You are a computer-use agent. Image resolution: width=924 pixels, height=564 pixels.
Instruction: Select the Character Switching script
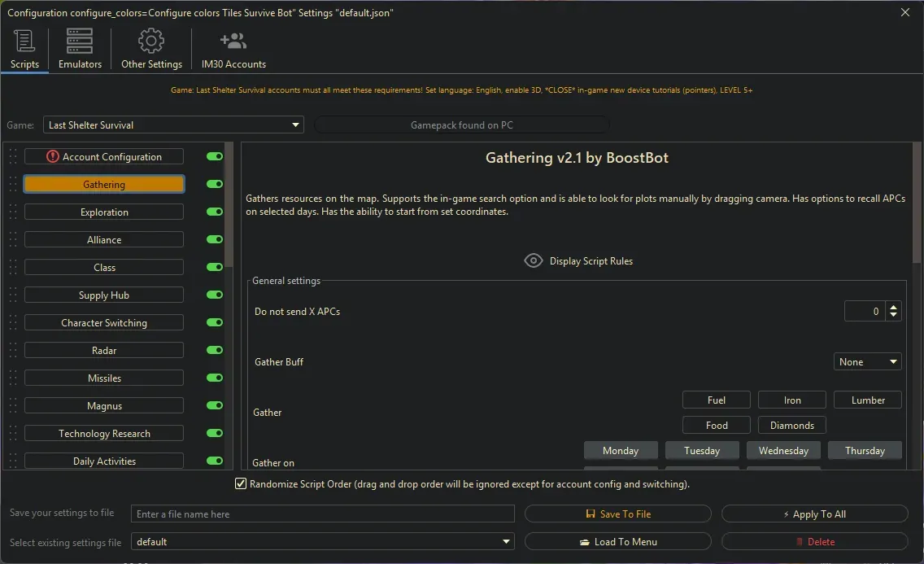tap(104, 323)
